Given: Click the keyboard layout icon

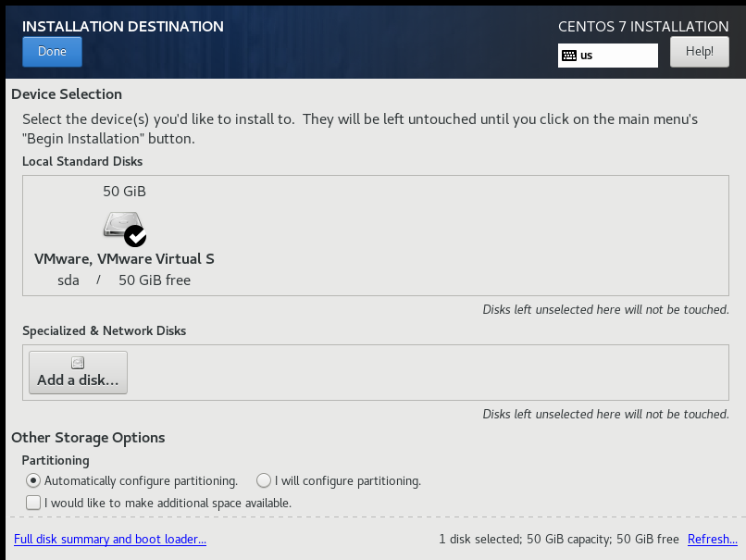Looking at the screenshot, I should pyautogui.click(x=568, y=56).
